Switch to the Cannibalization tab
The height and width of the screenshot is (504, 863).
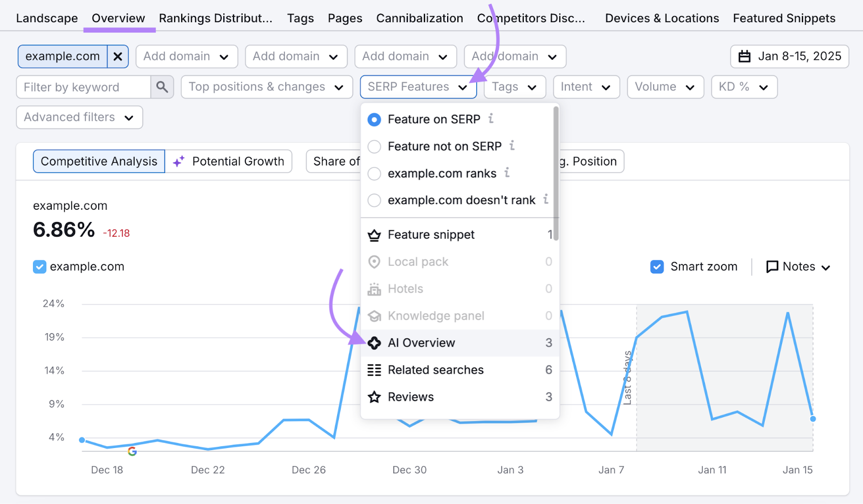pyautogui.click(x=419, y=18)
